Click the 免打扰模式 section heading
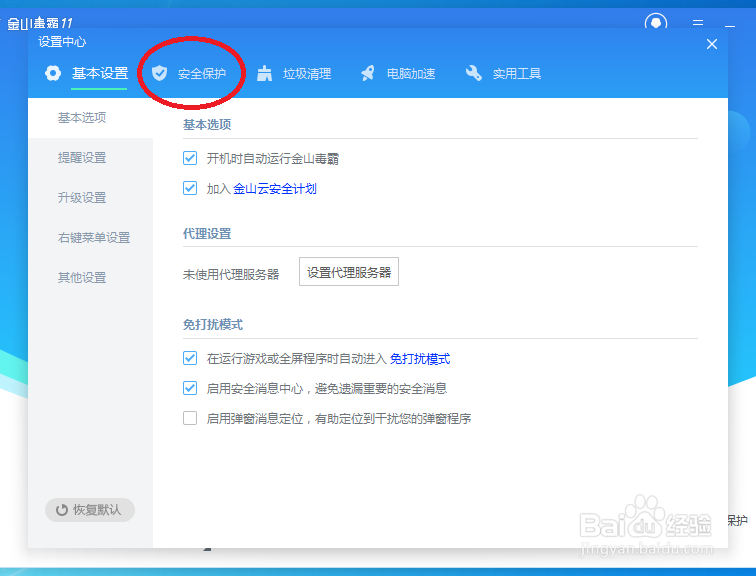Screen dimensions: 756x576 213,324
